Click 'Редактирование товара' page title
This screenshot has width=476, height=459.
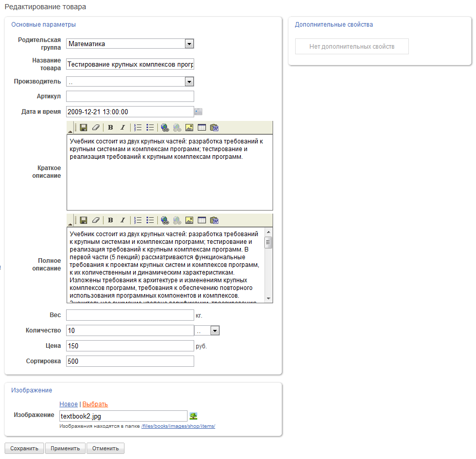point(45,7)
